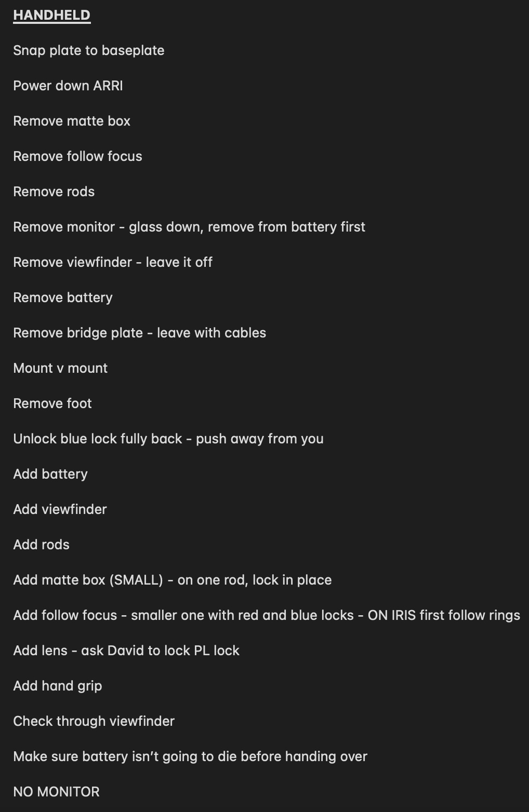Click the 'NO MONITOR' line

pos(56,792)
